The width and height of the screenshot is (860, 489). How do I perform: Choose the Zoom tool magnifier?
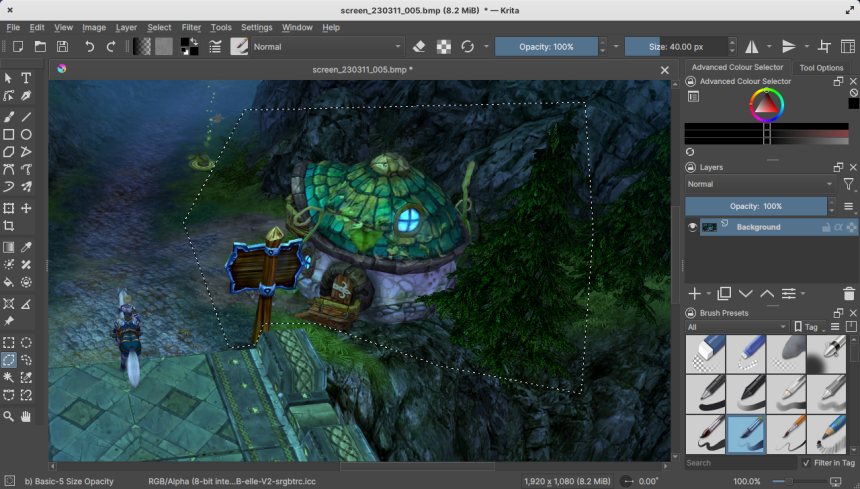[9, 416]
